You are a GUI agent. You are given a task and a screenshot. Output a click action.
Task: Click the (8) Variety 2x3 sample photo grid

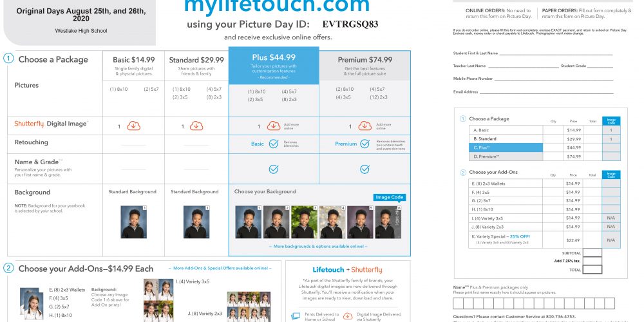click(249, 307)
